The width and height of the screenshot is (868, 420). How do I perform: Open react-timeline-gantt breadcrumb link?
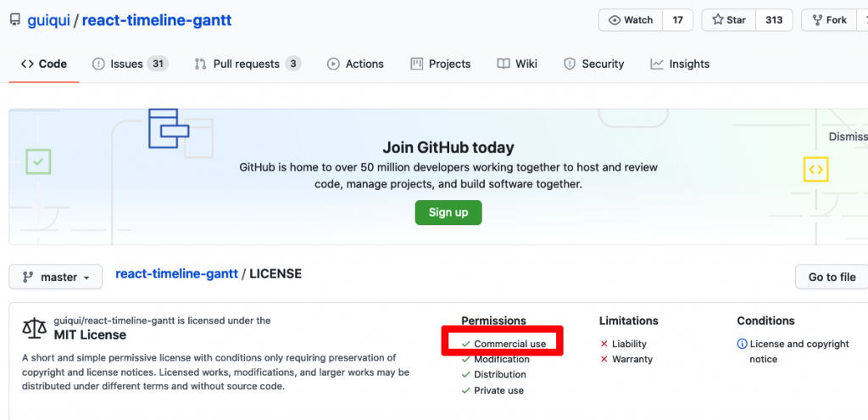pos(176,274)
